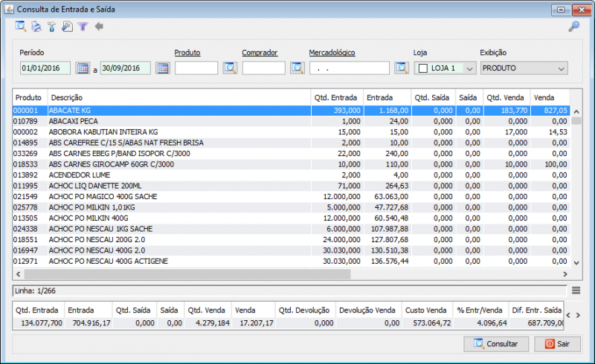Image resolution: width=595 pixels, height=364 pixels.
Task: Click the total Entrada value 704.916,17
Action: 91,323
